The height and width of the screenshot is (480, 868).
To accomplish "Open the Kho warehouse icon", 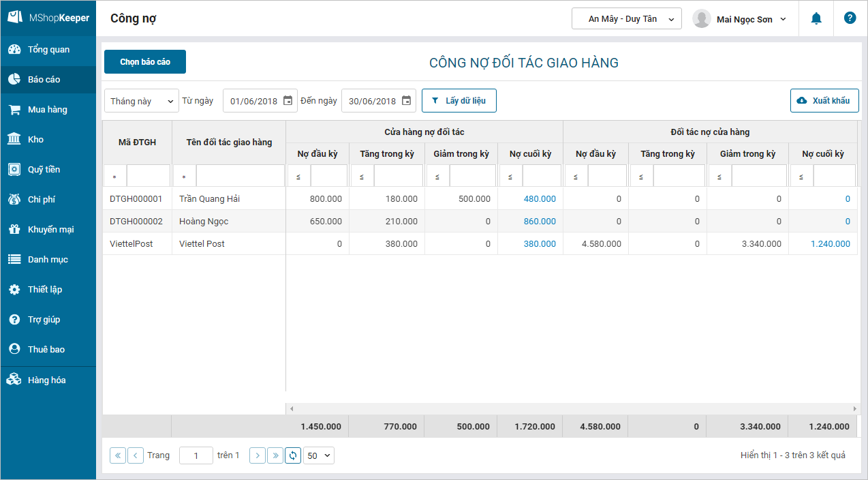I will pyautogui.click(x=14, y=140).
